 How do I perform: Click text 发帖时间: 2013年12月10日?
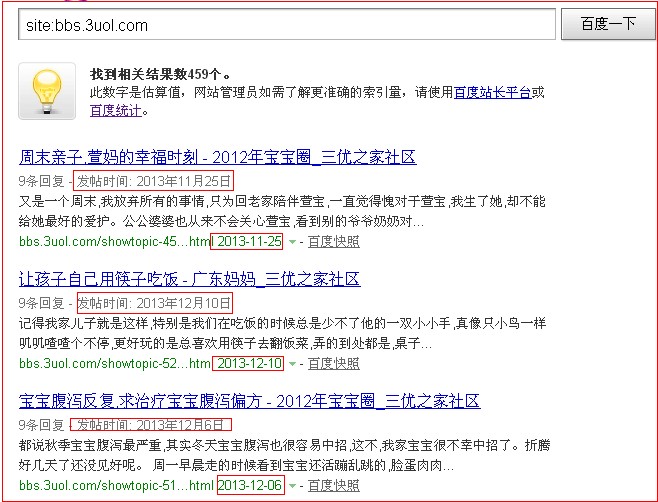pos(154,303)
